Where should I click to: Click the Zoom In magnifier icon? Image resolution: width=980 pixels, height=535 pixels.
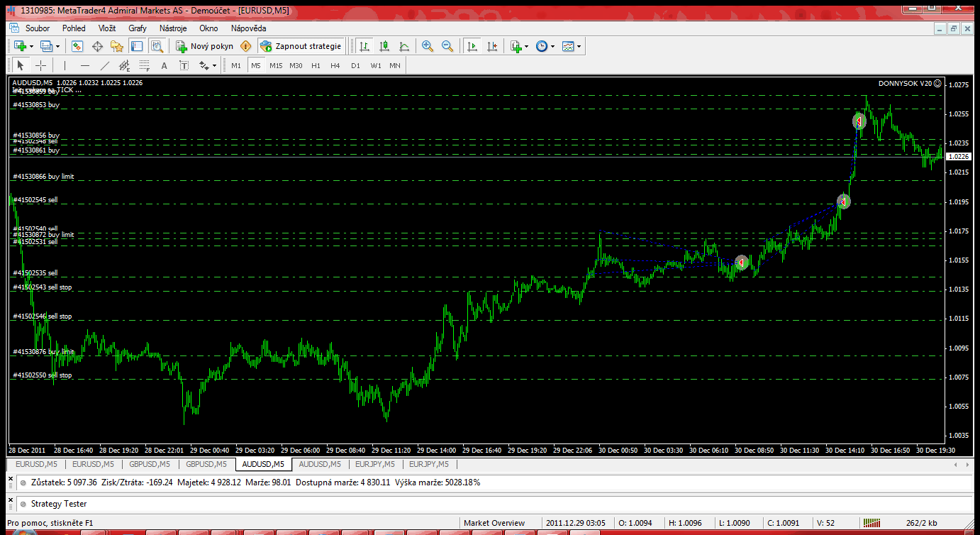point(428,46)
